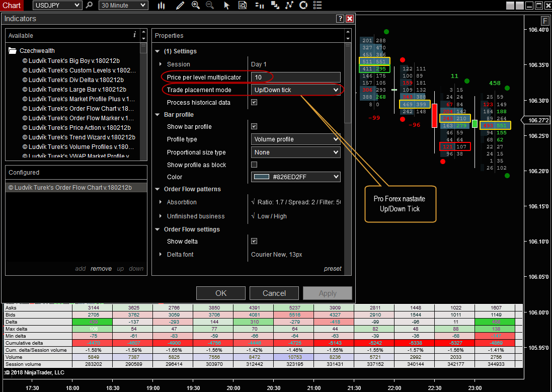Click the up link under Configured
This screenshot has width=552, height=392.
(x=120, y=268)
